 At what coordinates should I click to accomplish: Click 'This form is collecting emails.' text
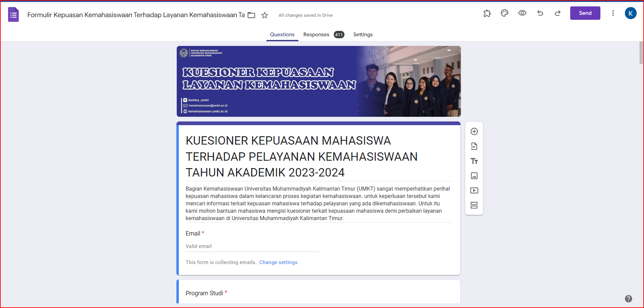point(221,262)
